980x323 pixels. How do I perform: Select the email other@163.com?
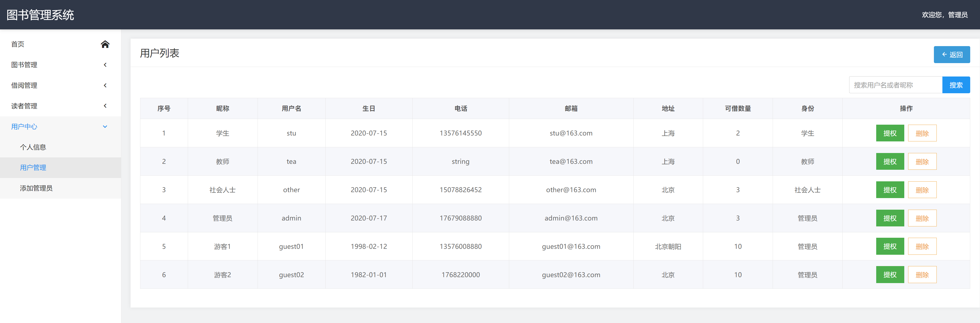pyautogui.click(x=571, y=190)
